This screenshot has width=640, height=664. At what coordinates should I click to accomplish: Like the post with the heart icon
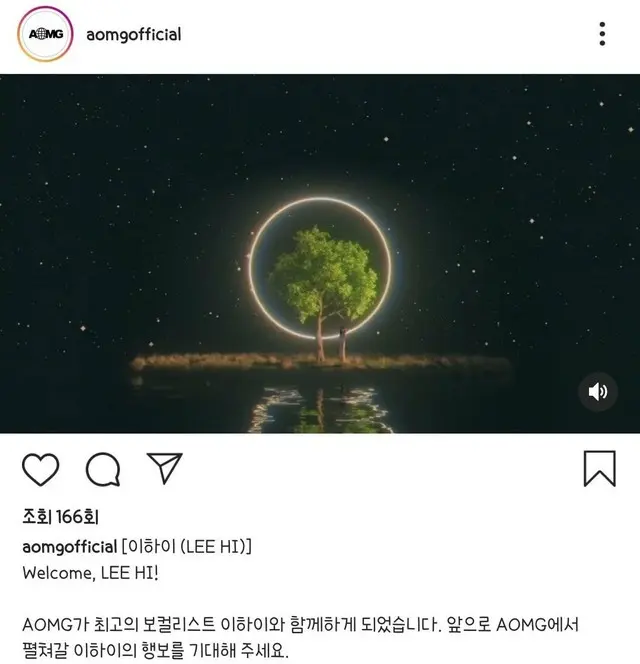pos(40,469)
